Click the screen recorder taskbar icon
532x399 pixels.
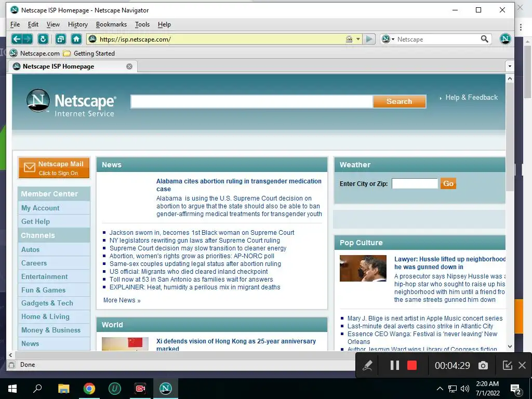pos(140,389)
